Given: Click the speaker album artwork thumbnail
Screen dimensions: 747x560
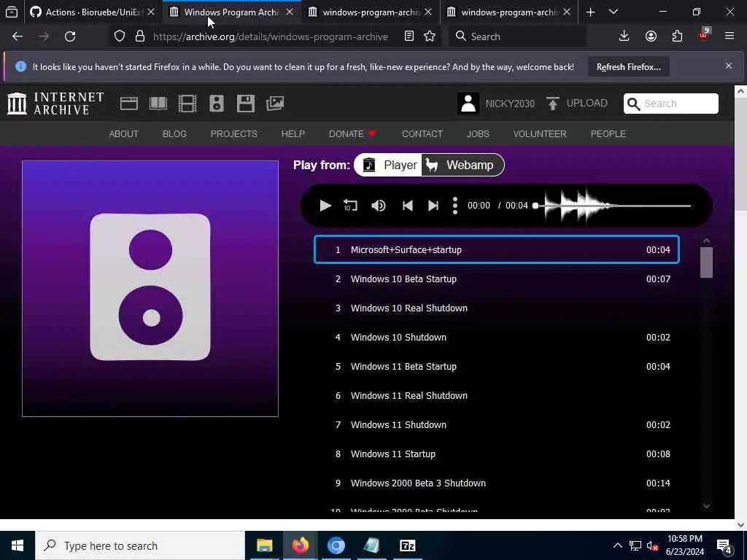Looking at the screenshot, I should coord(150,289).
